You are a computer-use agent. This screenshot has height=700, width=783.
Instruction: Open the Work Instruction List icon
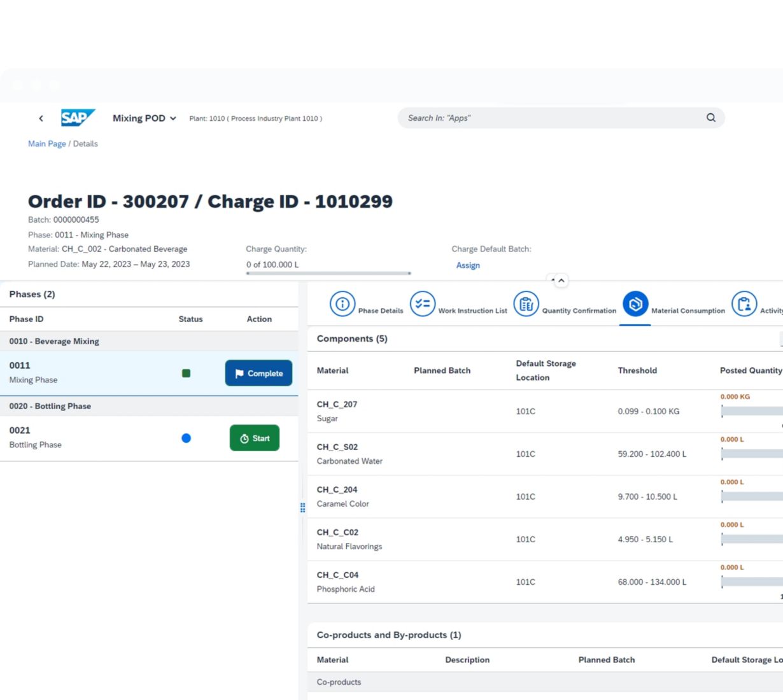click(422, 304)
